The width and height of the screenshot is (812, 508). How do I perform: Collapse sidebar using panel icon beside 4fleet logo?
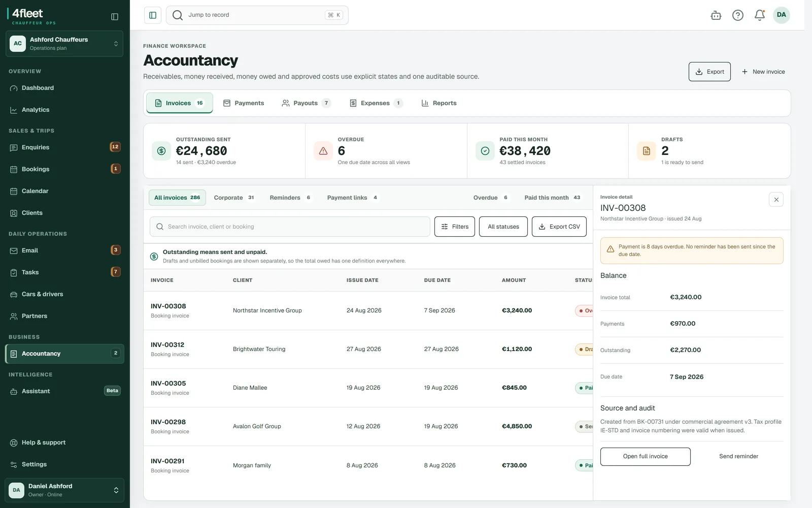[x=115, y=17]
